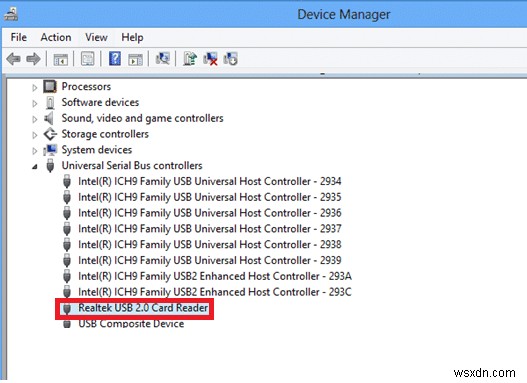This screenshot has height=383, width=527.
Task: Select the USB Composite Device entry
Action: coord(131,324)
